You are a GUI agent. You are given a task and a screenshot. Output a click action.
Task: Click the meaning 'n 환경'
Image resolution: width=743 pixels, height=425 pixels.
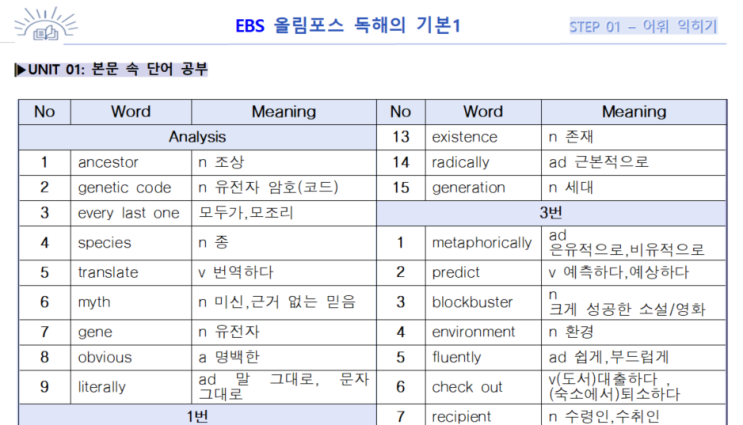tap(571, 332)
